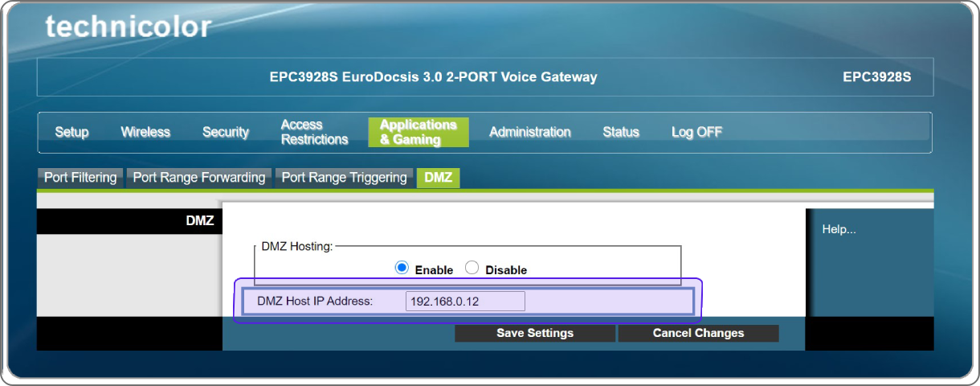Click the EPC3928S EuroDocsis 3.0 2-PORT Voice Gateway title

pyautogui.click(x=433, y=78)
